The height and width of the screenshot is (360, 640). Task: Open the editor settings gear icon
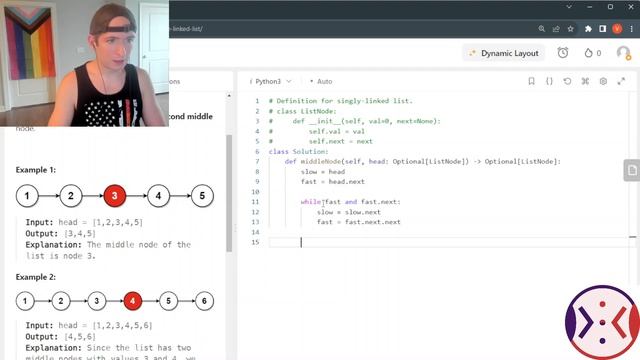click(603, 81)
